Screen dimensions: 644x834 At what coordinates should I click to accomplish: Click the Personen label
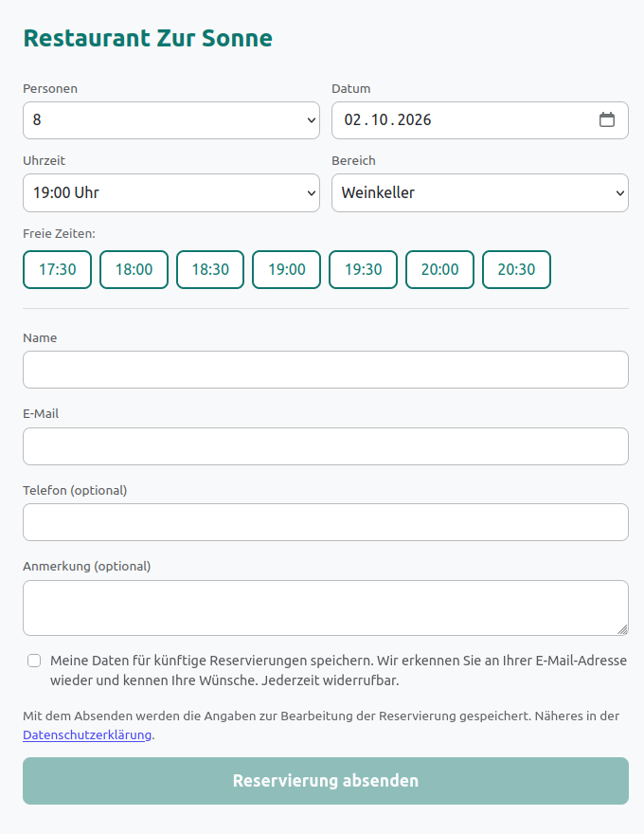50,89
